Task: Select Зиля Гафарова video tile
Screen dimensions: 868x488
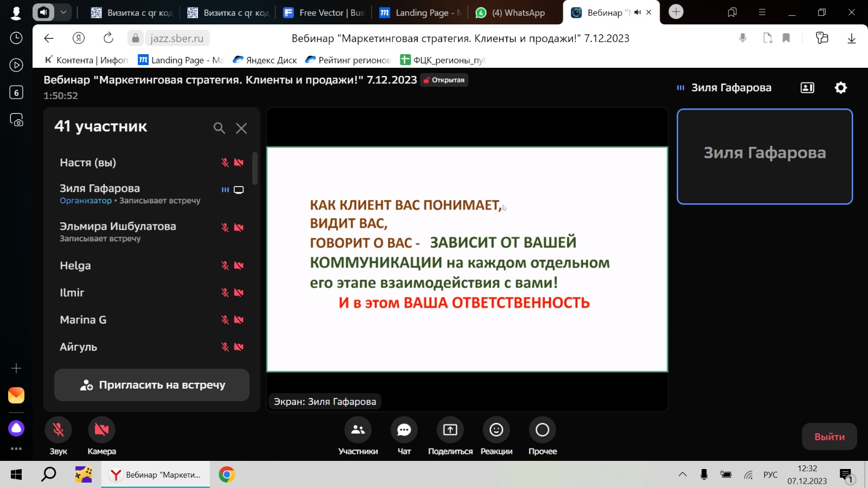Action: 765,157
